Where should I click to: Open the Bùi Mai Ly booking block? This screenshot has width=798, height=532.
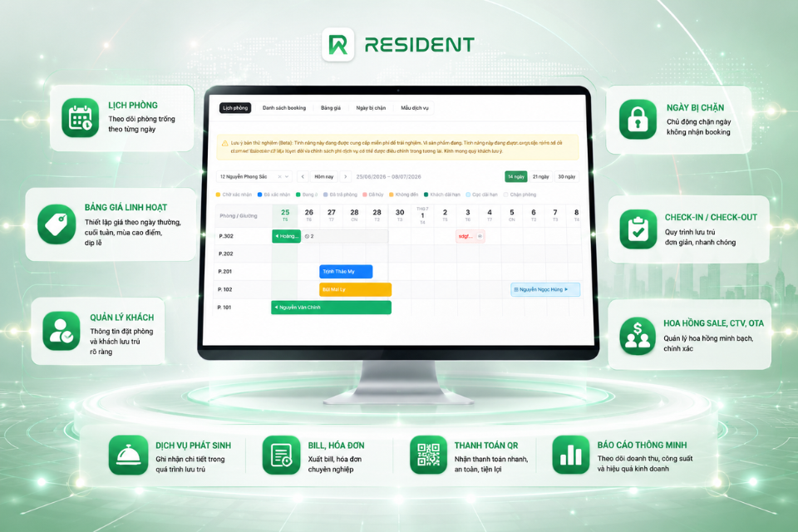pyautogui.click(x=355, y=289)
